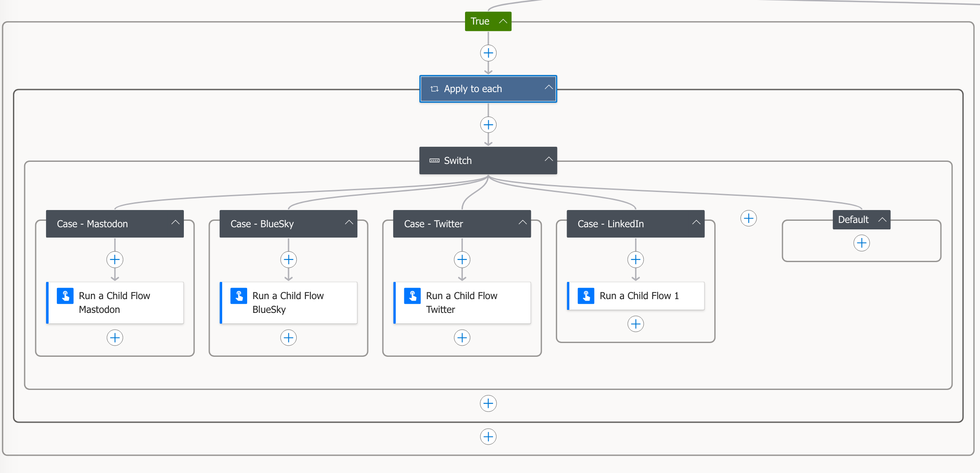Collapse the Case - LinkedIn block

(x=696, y=223)
